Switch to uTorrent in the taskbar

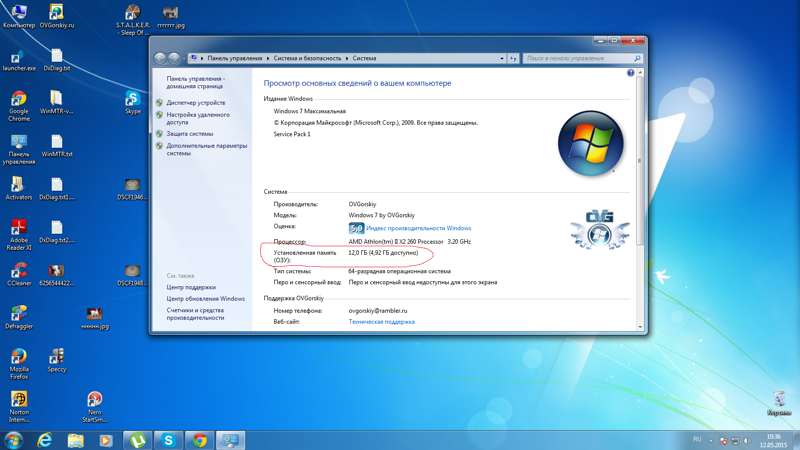pyautogui.click(x=138, y=440)
